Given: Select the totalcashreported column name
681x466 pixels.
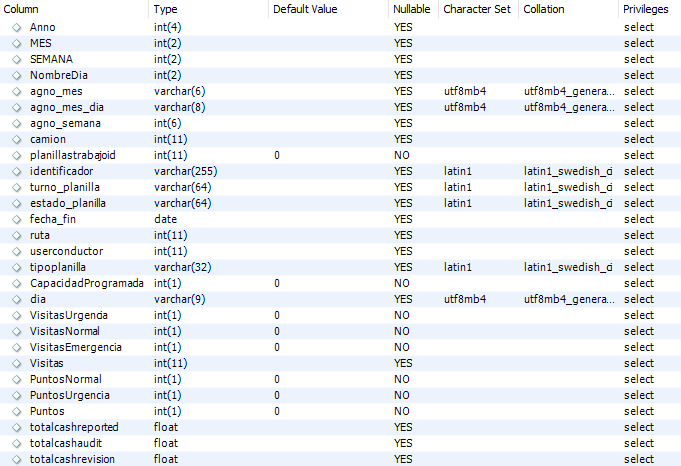Looking at the screenshot, I should tap(74, 427).
